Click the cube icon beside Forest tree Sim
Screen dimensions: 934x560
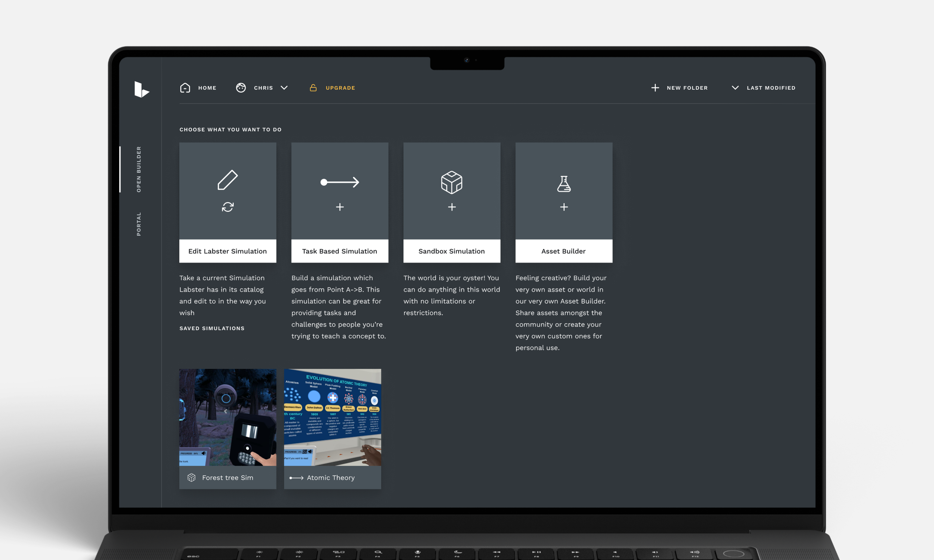click(x=191, y=478)
